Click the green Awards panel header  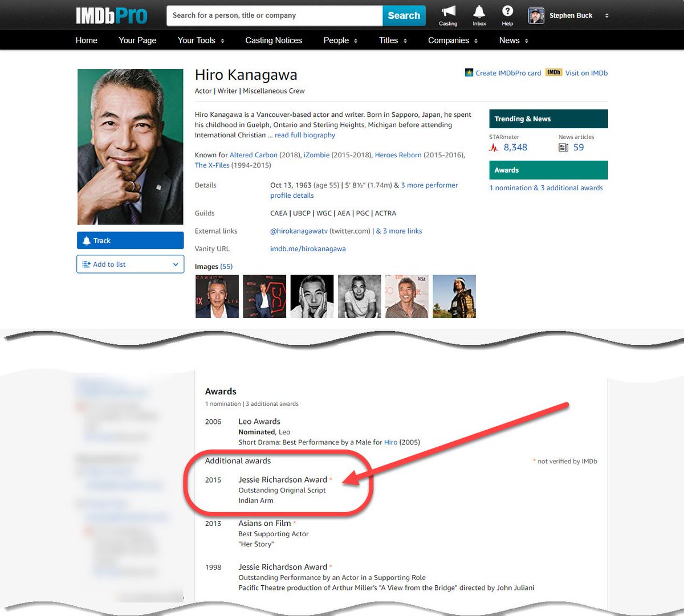548,170
